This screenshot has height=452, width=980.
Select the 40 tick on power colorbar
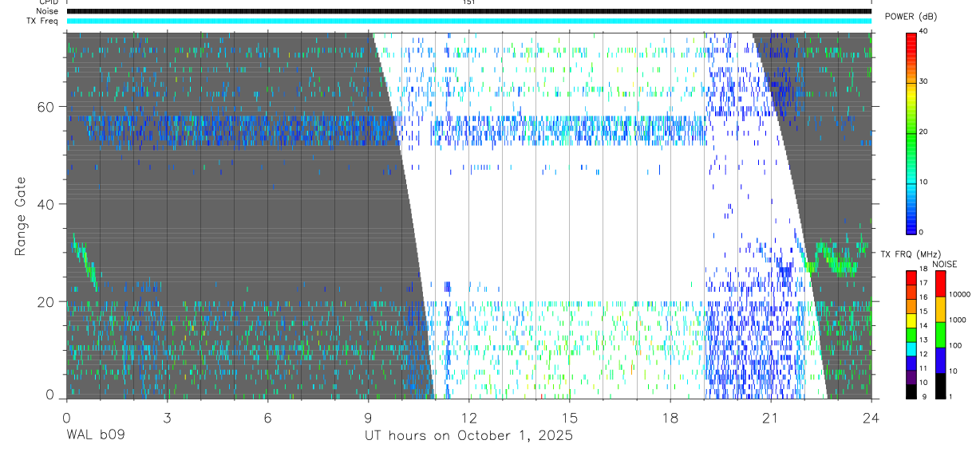923,31
